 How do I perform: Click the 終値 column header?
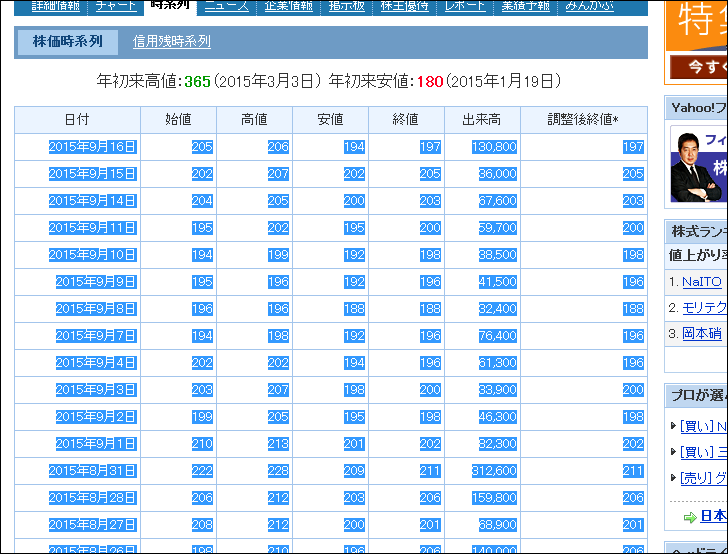(406, 120)
